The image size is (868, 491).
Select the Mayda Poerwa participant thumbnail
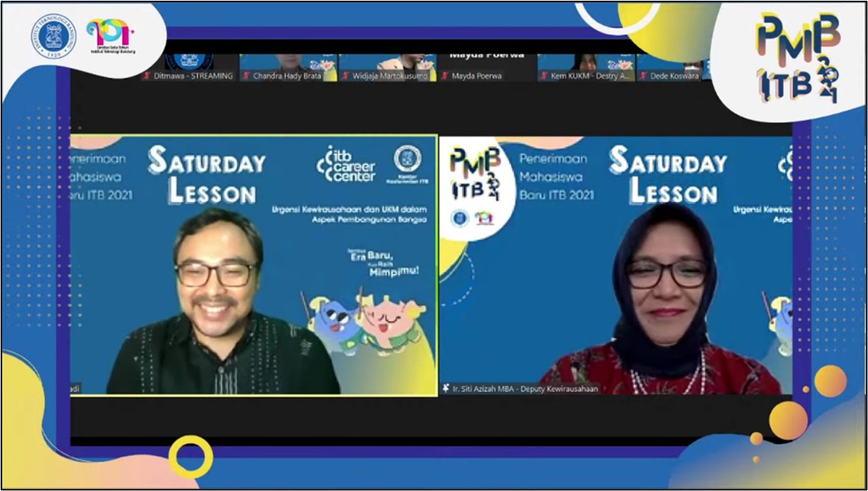coord(487,67)
